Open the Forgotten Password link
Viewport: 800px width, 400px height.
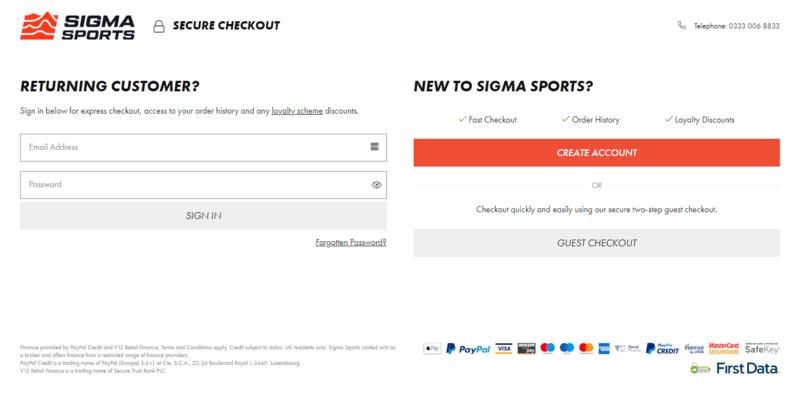tap(351, 243)
